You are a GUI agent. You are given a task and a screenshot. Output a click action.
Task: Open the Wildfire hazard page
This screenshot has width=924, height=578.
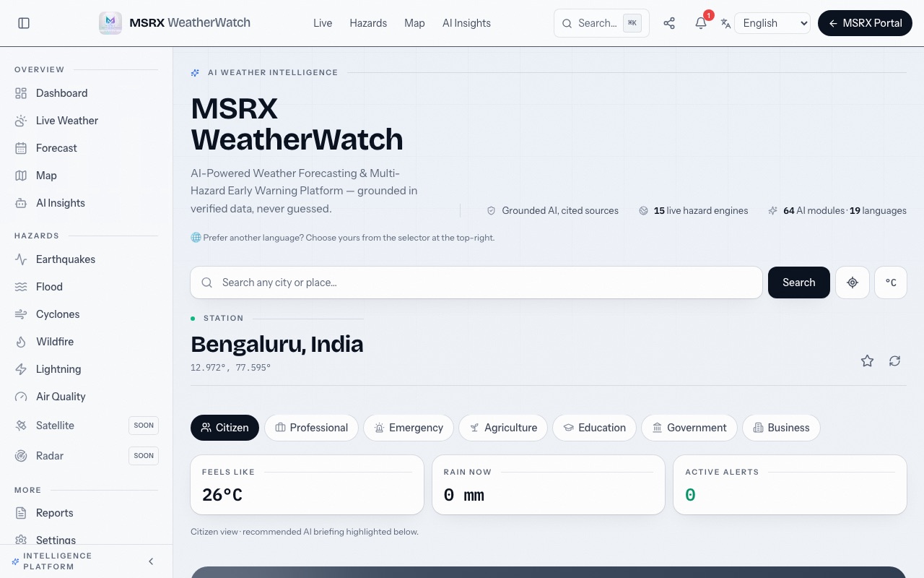(87, 342)
